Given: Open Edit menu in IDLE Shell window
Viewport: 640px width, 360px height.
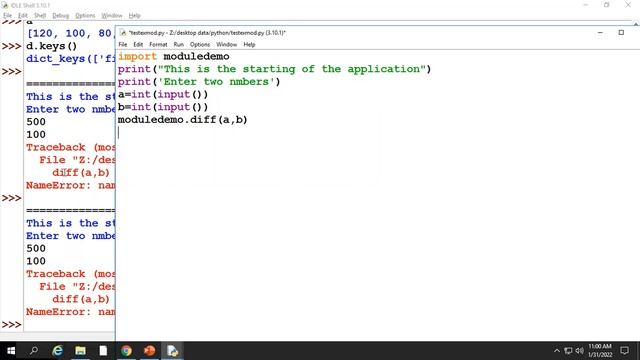Looking at the screenshot, I should (x=23, y=16).
